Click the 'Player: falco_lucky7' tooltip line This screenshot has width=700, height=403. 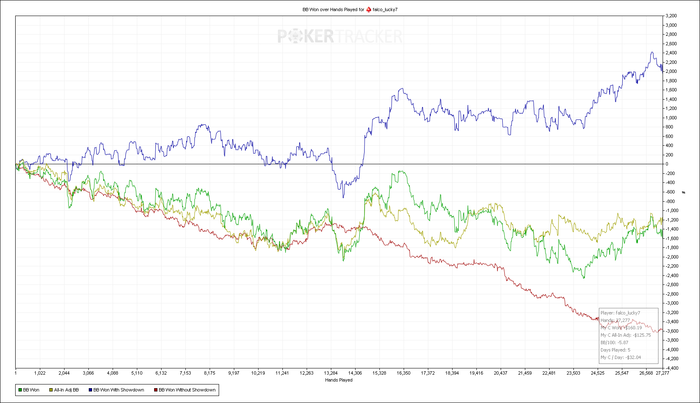[x=620, y=313]
